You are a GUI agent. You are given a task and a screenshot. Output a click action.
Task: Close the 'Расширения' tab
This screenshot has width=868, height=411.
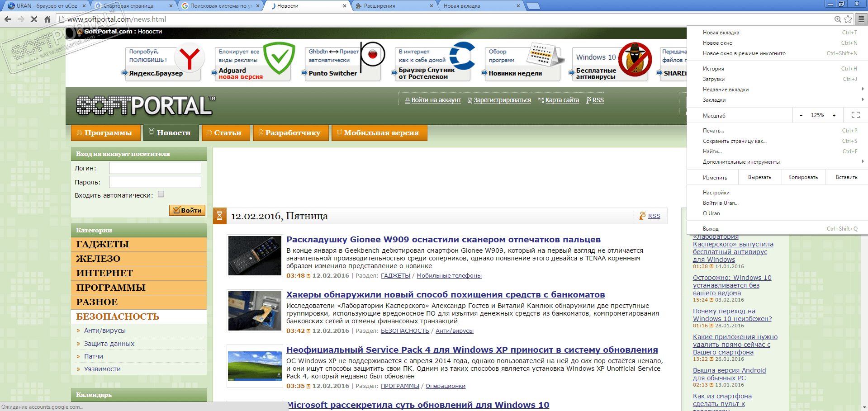[432, 6]
